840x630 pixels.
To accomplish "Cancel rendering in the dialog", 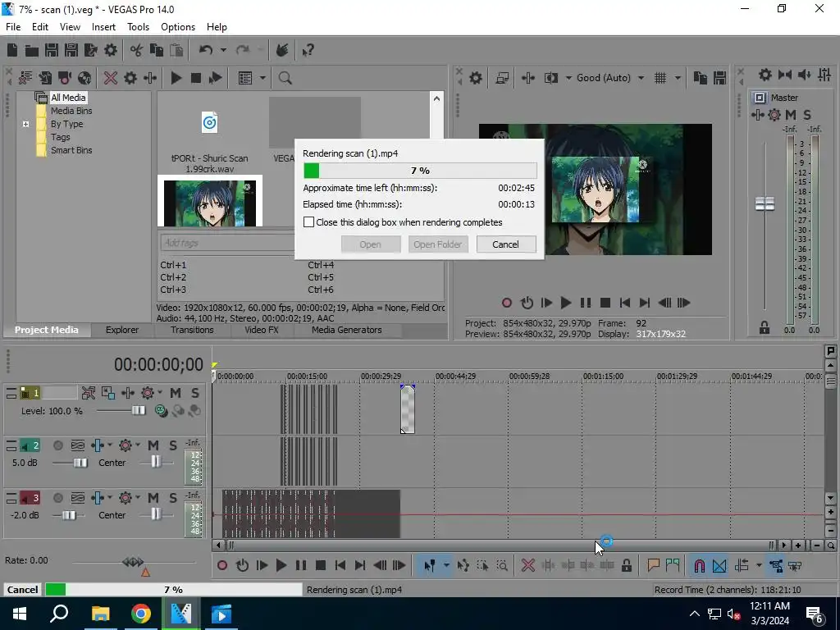I will click(x=505, y=244).
